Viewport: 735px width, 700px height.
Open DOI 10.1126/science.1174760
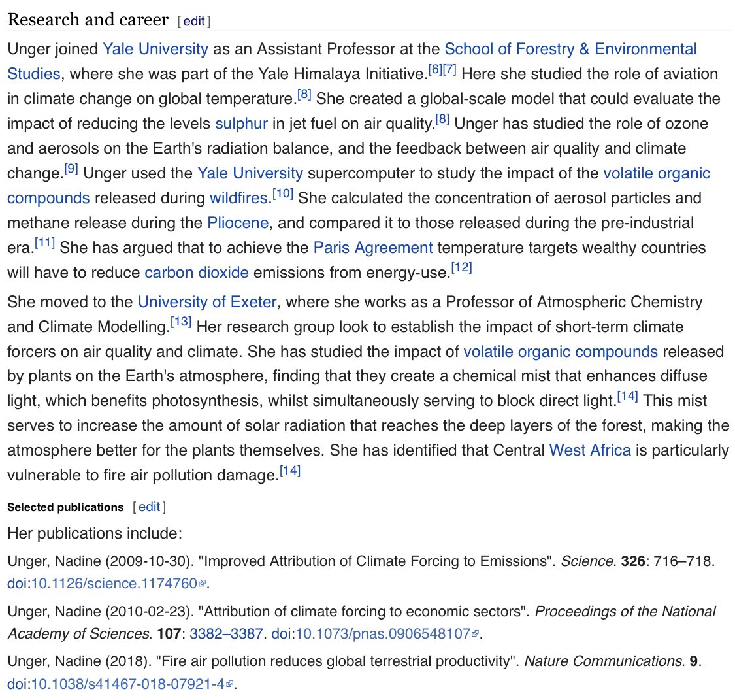coord(114,583)
